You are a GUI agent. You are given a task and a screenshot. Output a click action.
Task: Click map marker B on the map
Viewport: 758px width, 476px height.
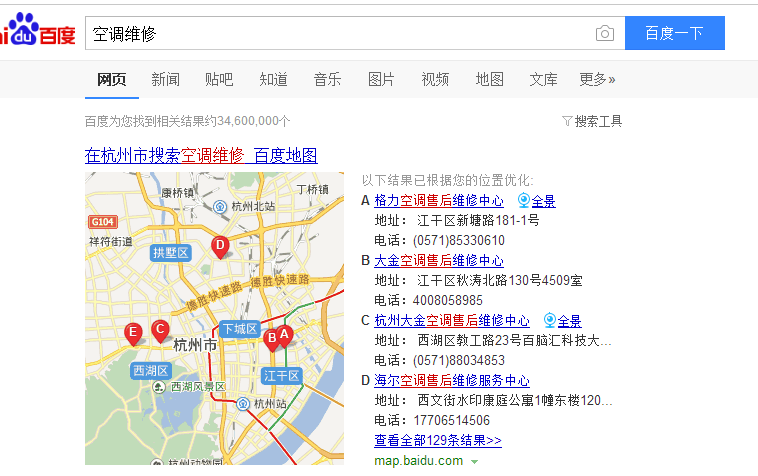pos(270,338)
